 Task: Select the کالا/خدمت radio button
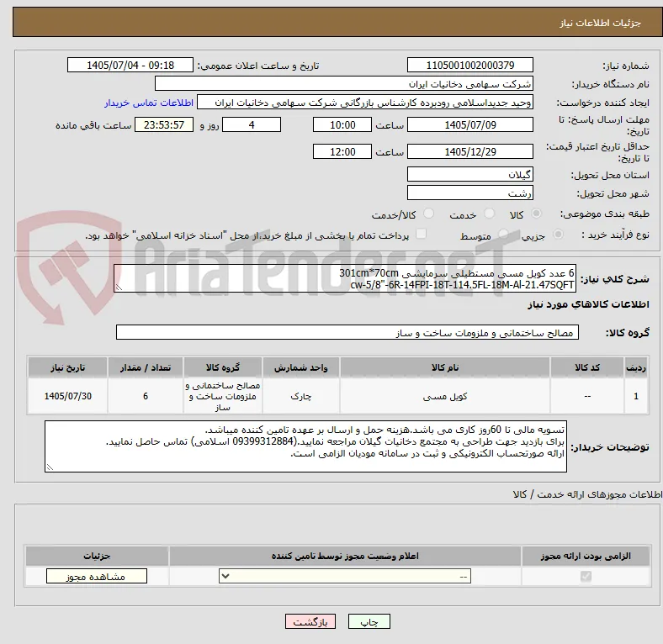429,214
